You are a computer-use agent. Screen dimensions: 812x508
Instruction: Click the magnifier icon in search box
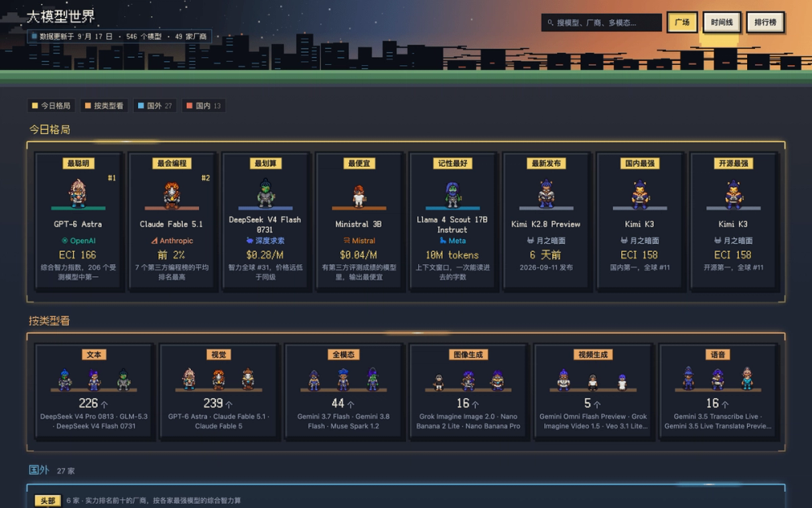(x=550, y=23)
